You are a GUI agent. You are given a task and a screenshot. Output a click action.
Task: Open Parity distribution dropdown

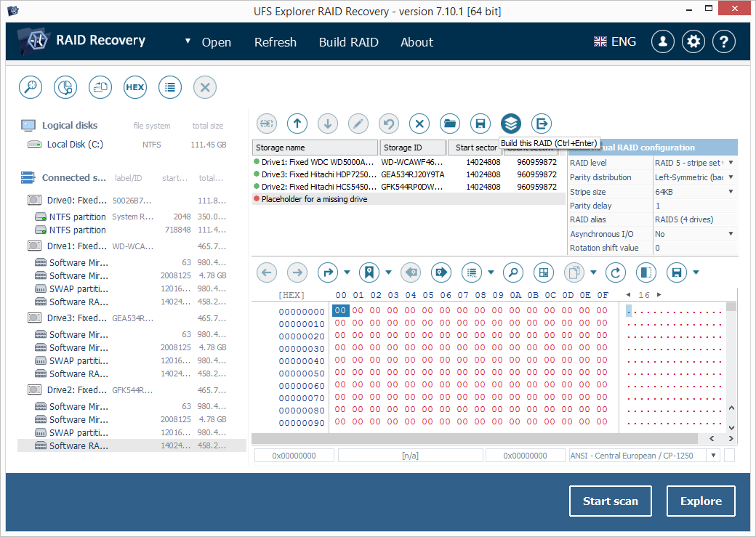[x=731, y=177]
